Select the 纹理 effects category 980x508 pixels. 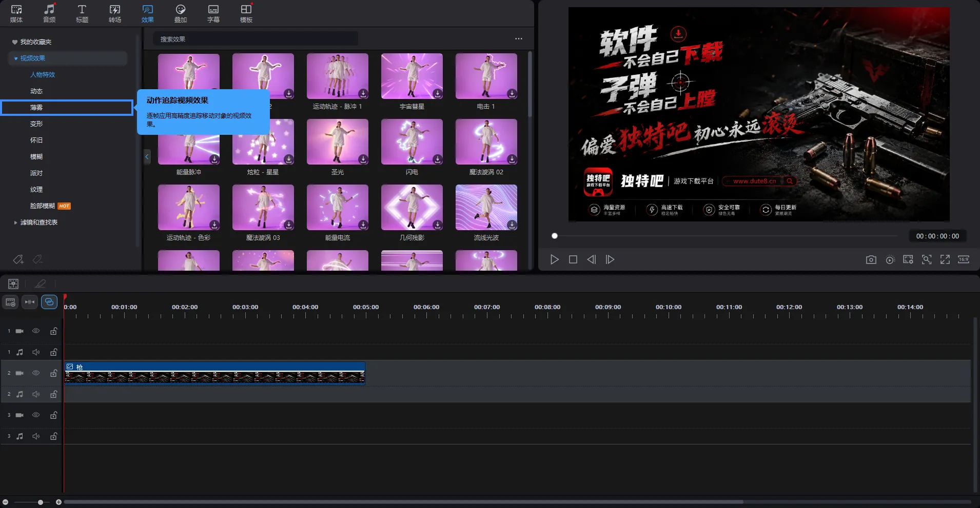pos(36,190)
